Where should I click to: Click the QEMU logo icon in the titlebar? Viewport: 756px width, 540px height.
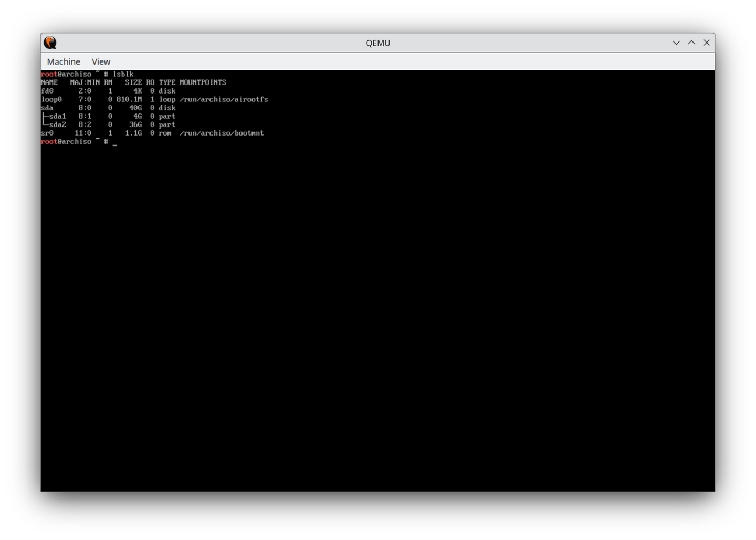[x=50, y=43]
